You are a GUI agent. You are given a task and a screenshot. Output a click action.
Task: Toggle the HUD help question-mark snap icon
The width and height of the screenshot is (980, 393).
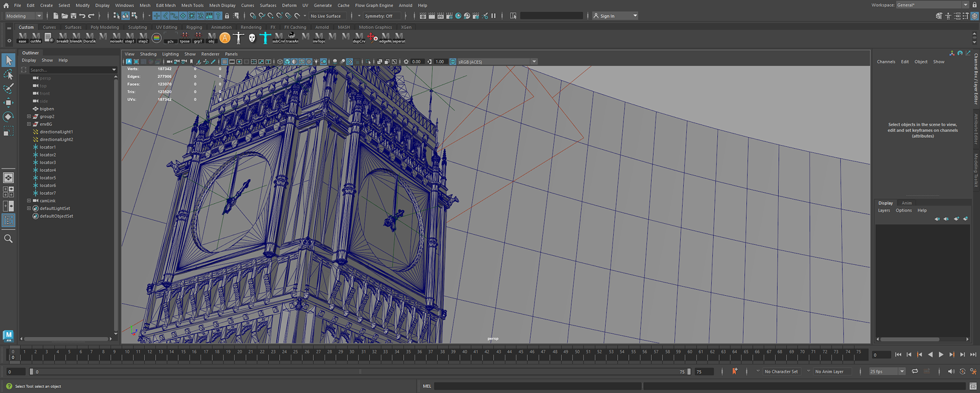tap(218, 16)
